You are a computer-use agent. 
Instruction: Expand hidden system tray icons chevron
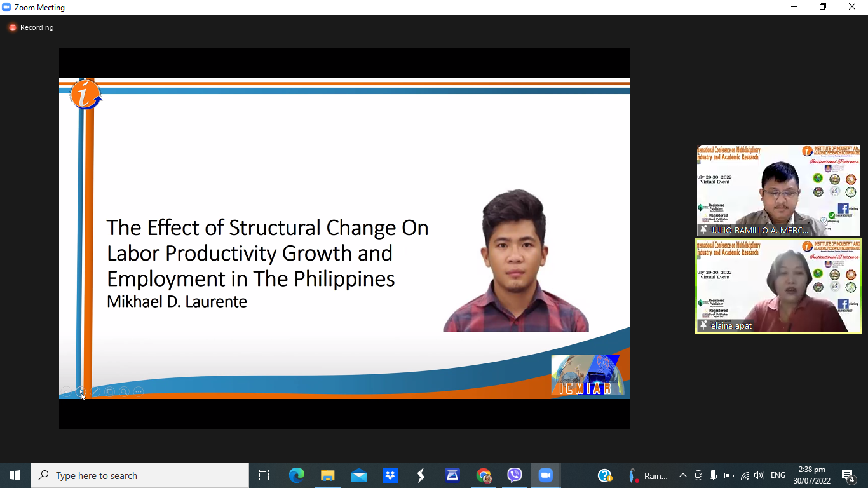pos(683,475)
